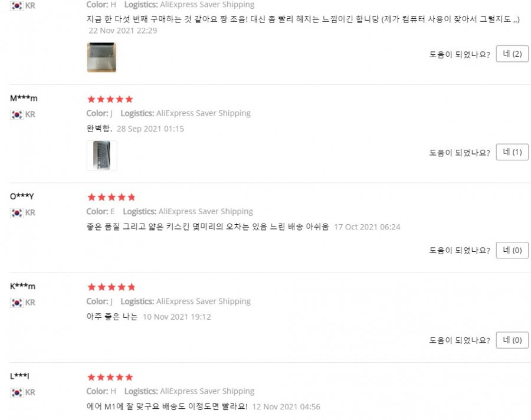The height and width of the screenshot is (420, 531).
Task: Click the five-star rating on M***m's review
Action: point(110,99)
